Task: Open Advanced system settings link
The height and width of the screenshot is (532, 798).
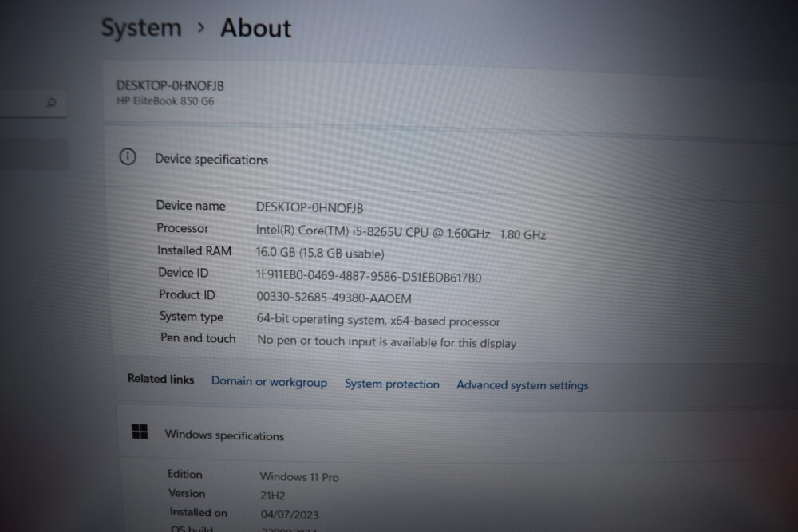Action: tap(522, 385)
